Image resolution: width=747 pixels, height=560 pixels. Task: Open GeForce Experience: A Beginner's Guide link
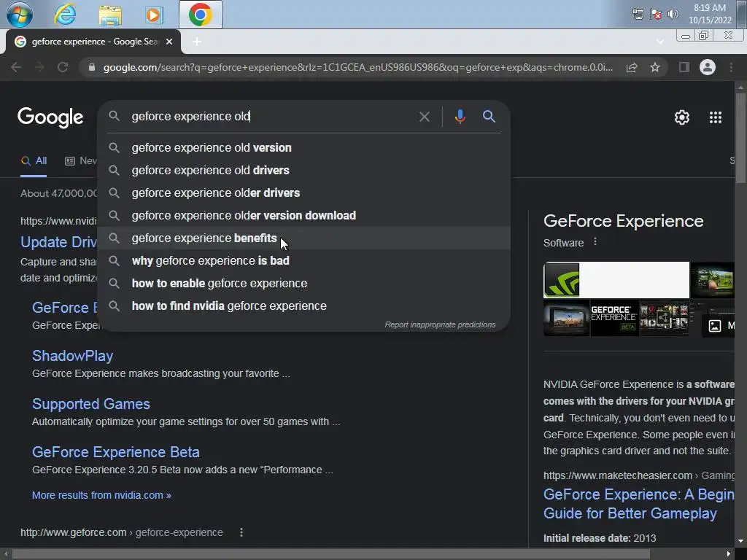pyautogui.click(x=639, y=504)
